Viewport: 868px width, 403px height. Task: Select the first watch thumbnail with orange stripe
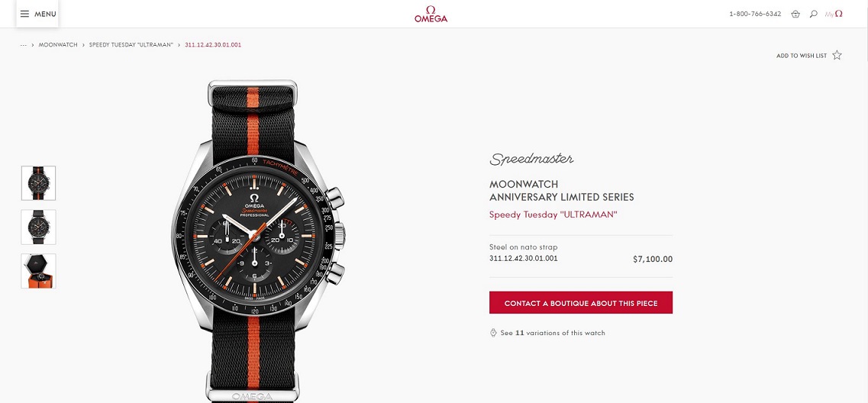pos(38,183)
